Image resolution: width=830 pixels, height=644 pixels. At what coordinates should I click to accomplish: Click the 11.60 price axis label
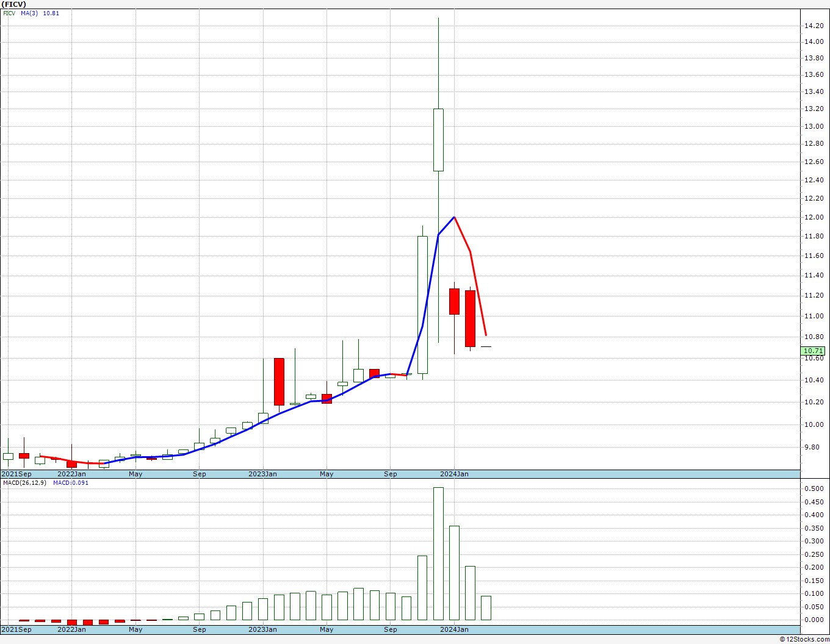pos(814,256)
